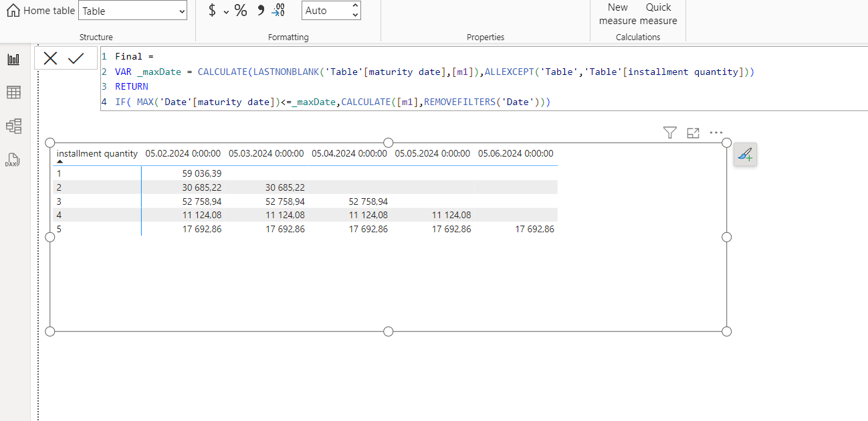Screen dimensions: 868x421
Task: Open More options ellipsis on the visual
Action: [716, 133]
